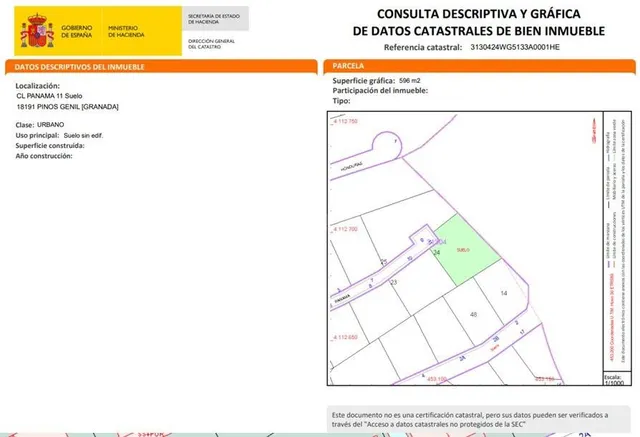Click 'DE DATOS CATASTRALES DE BIEN INMUEBLE' line
This screenshot has width=640, height=437.
tap(479, 31)
